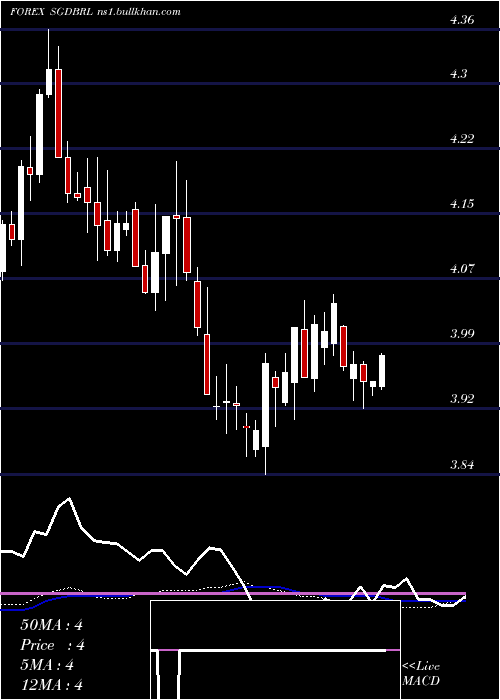Select the '5MA : 4' legend text

click(47, 665)
